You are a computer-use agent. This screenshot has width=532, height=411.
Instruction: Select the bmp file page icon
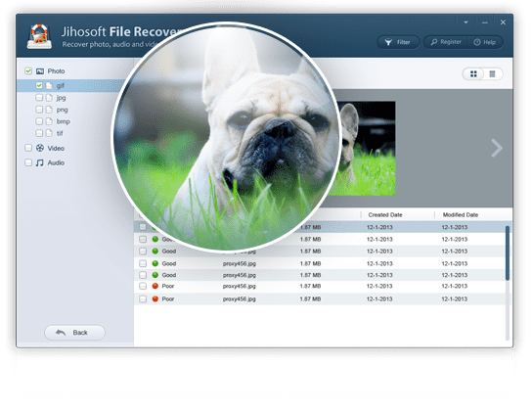[49, 121]
